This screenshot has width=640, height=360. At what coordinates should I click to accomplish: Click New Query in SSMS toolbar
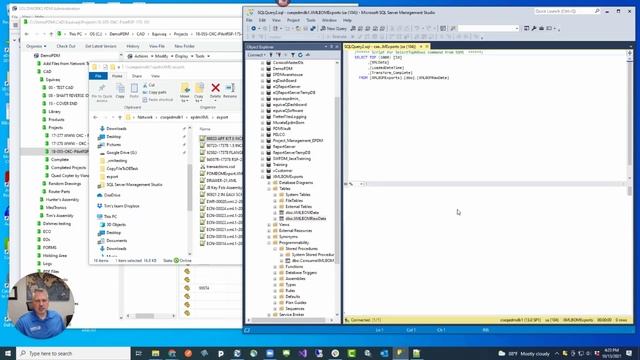(333, 28)
